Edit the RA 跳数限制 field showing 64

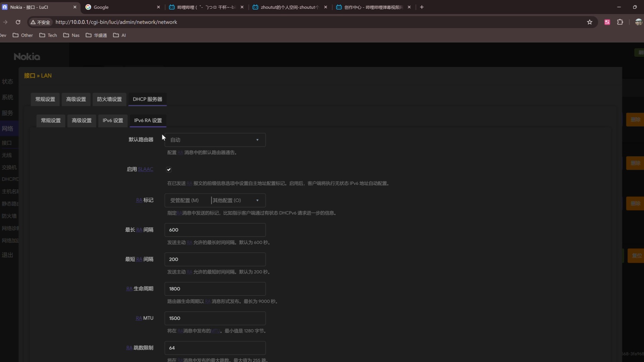215,348
